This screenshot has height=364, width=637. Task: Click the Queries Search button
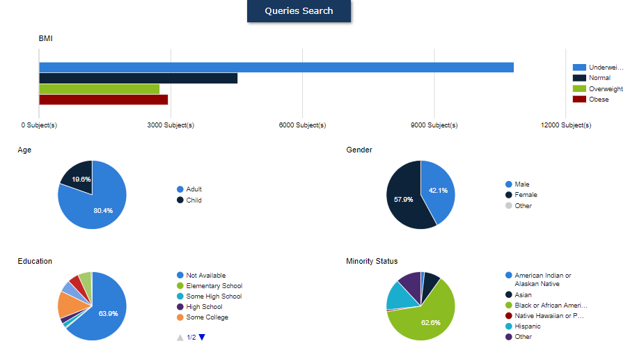(299, 11)
